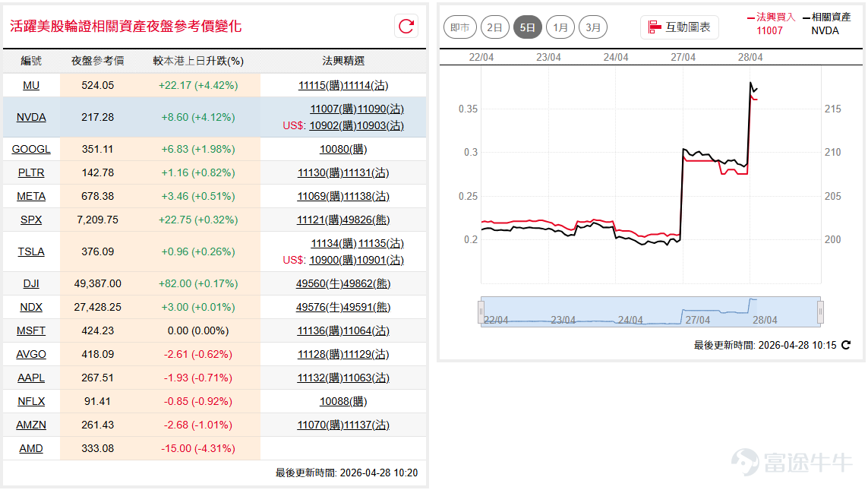868x490 pixels.
Task: Open the MU ticker link
Action: click(x=31, y=85)
